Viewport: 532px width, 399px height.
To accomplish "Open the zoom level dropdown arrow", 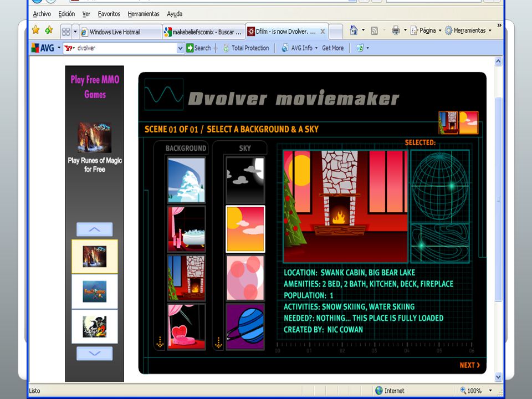I will point(490,391).
